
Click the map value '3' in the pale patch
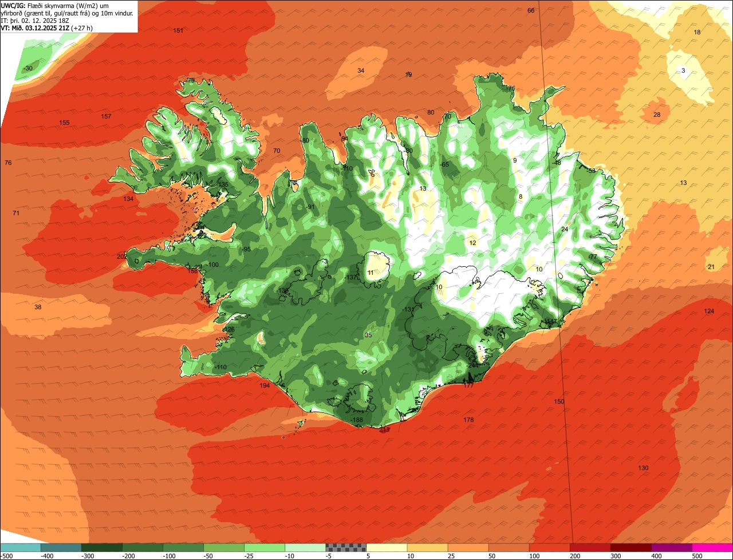pos(683,70)
